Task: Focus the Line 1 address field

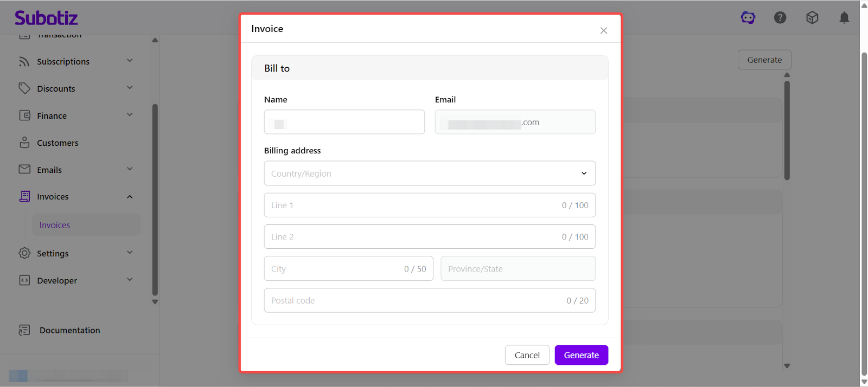Action: 412,205
